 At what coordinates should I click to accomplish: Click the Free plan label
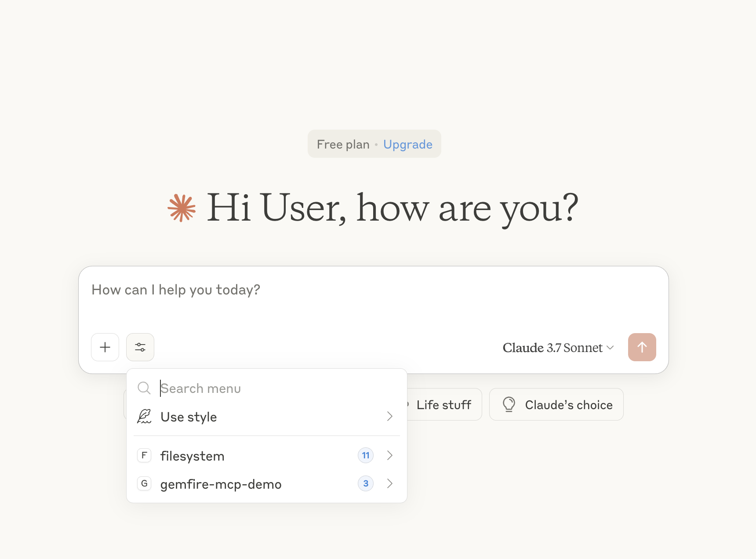tap(343, 144)
